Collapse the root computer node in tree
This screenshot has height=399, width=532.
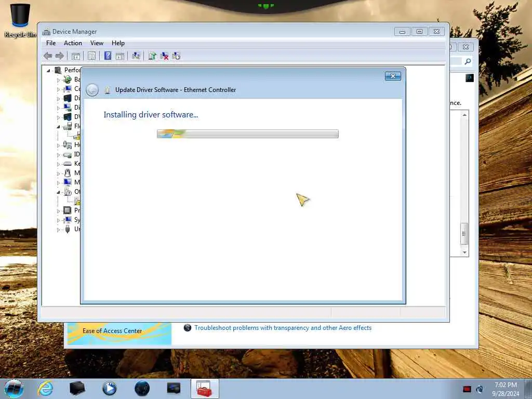tap(48, 71)
